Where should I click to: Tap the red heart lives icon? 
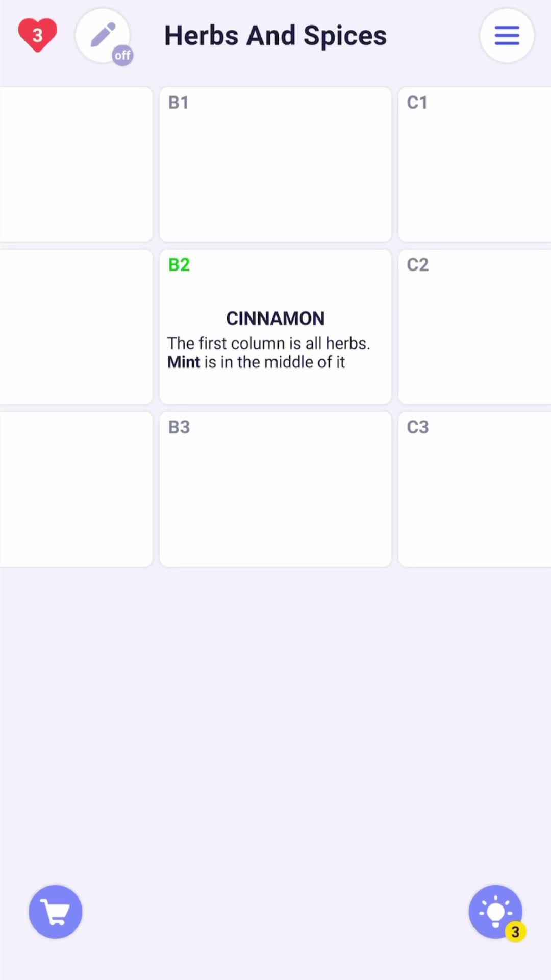pyautogui.click(x=37, y=35)
